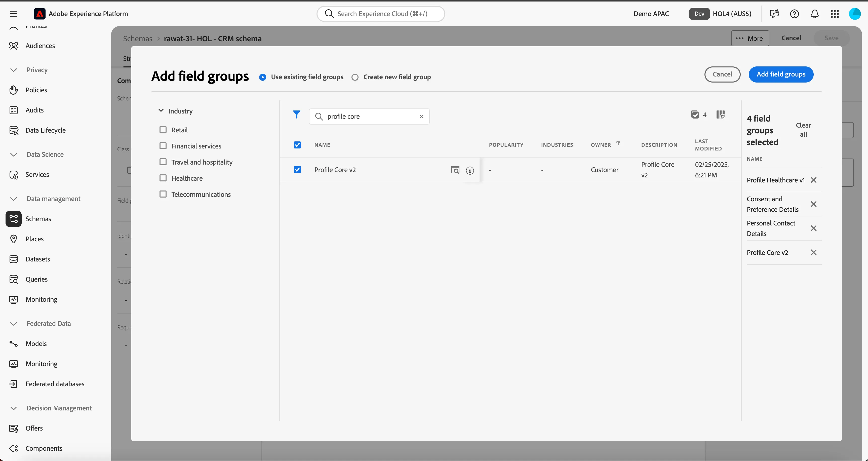868x461 pixels.
Task: Open the hamburger navigation menu
Action: (14, 14)
